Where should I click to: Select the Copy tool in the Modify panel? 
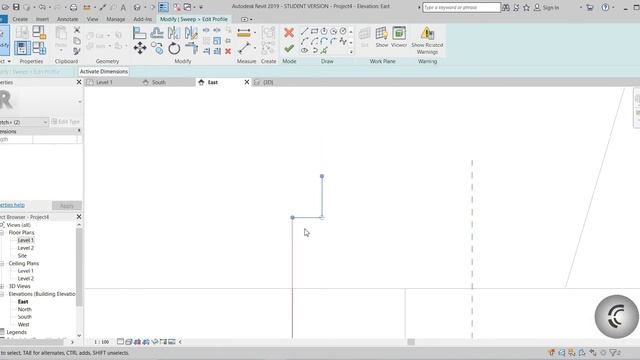[x=157, y=48]
